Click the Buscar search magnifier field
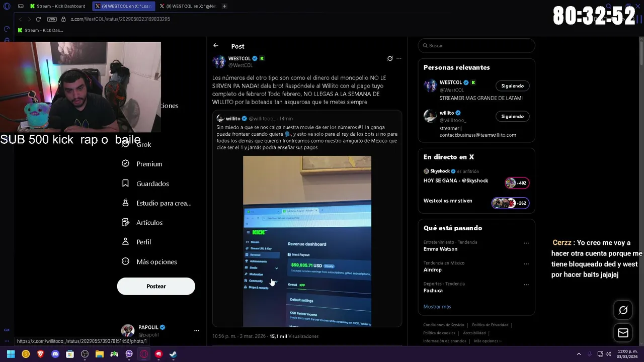This screenshot has width=644, height=362. coord(476,46)
